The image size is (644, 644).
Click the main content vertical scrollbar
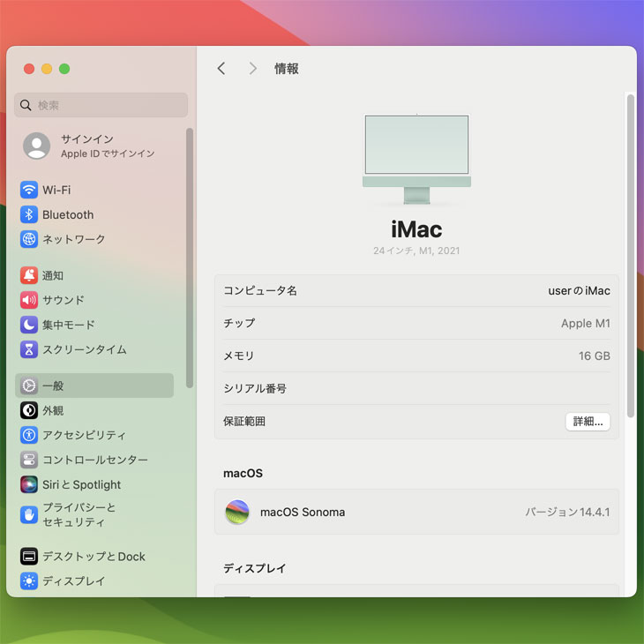[630, 256]
